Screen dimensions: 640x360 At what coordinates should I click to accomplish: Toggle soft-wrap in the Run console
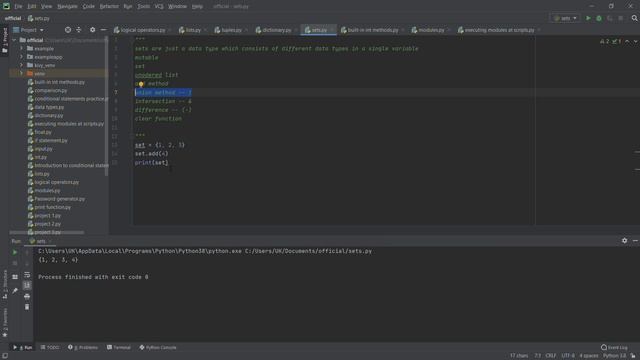click(x=27, y=275)
